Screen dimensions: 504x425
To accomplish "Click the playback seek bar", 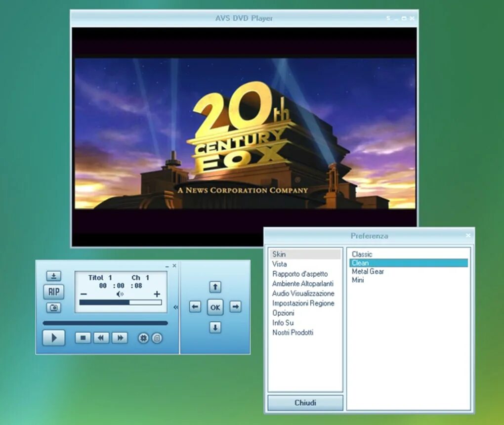I will (105, 323).
